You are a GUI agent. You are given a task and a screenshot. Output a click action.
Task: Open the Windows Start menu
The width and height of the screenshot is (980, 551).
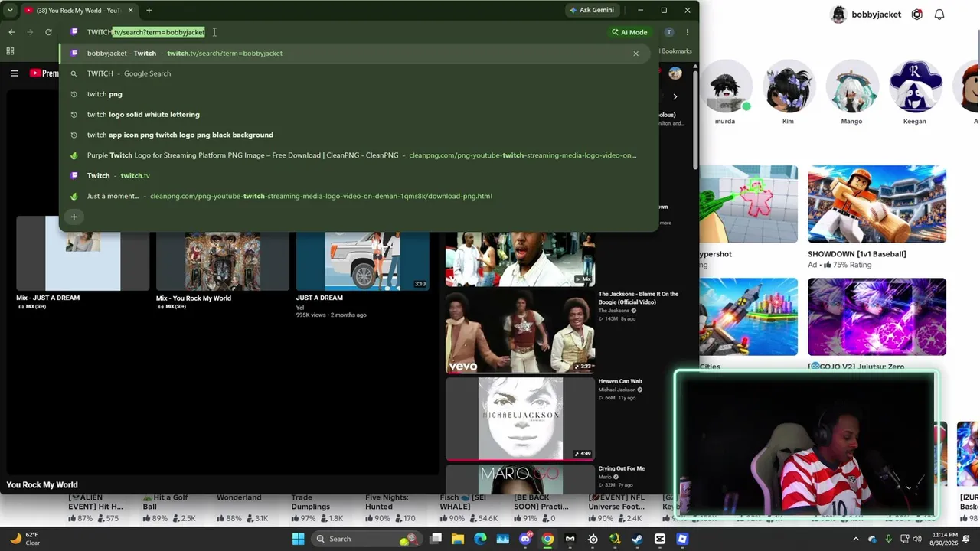[x=298, y=539]
